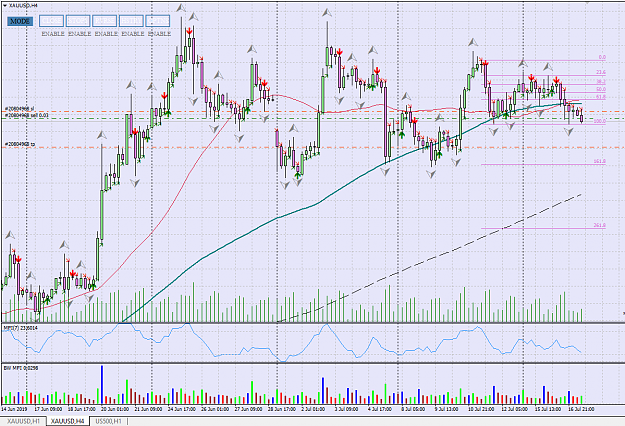Click the CLOSE panel button
Screen dimensions: 625x426
[51, 21]
